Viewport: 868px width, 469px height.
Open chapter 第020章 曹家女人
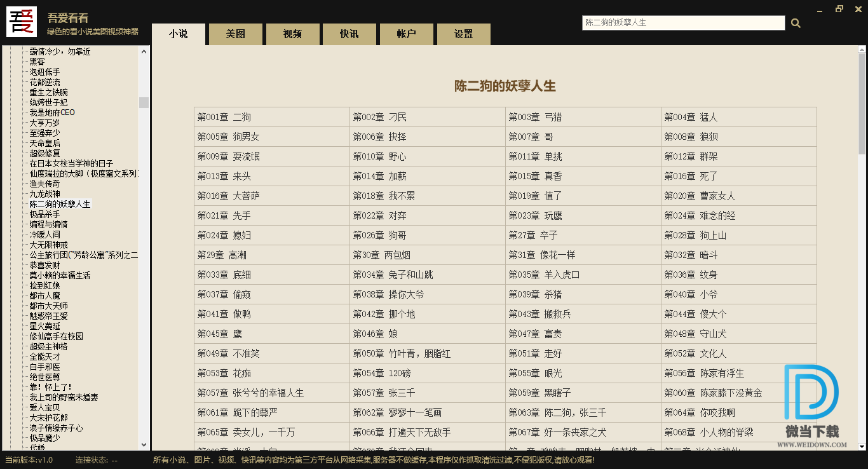(700, 196)
